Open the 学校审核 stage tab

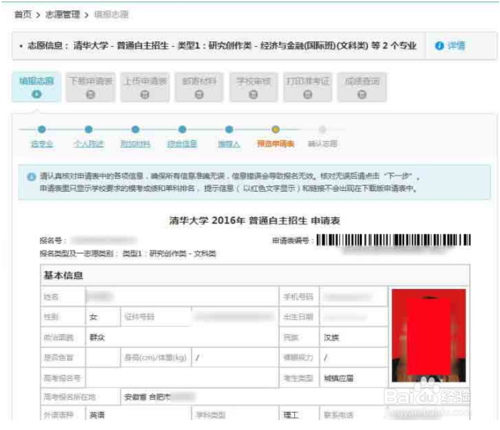253,87
